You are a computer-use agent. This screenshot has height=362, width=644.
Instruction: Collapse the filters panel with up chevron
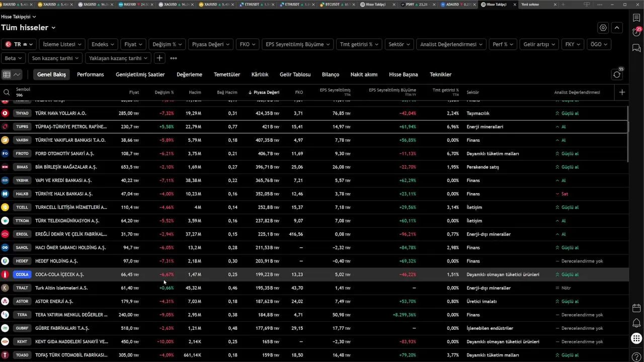click(617, 28)
